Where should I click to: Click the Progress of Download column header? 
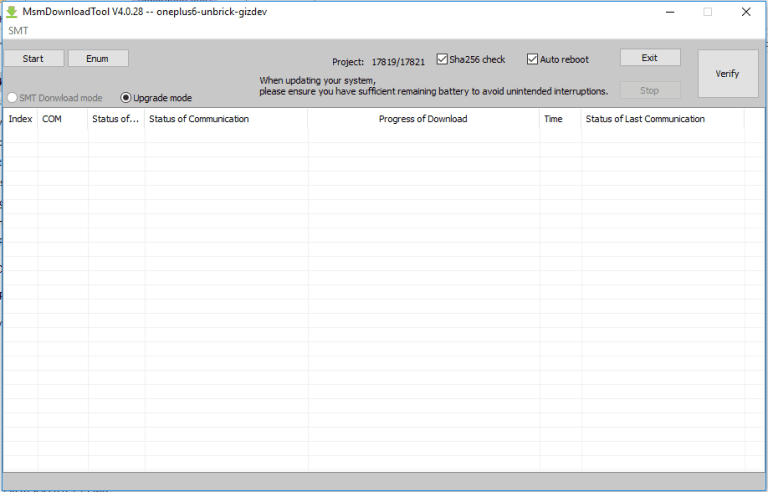point(424,119)
